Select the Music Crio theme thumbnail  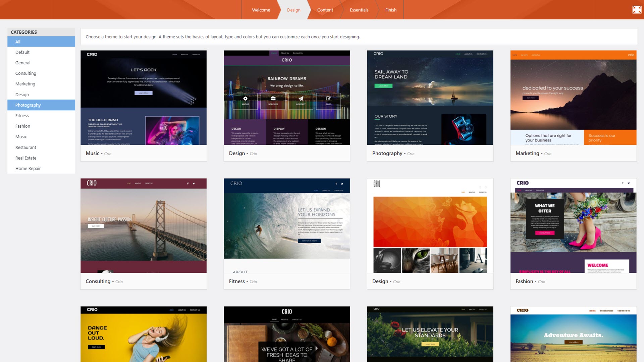tap(144, 98)
